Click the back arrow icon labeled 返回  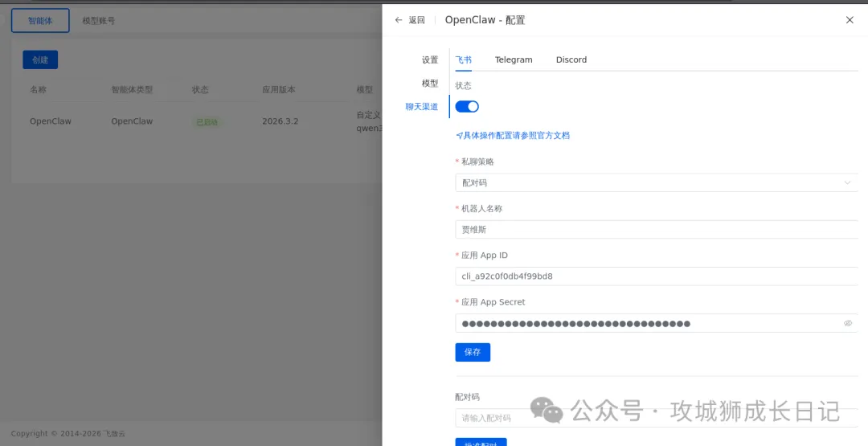point(399,20)
